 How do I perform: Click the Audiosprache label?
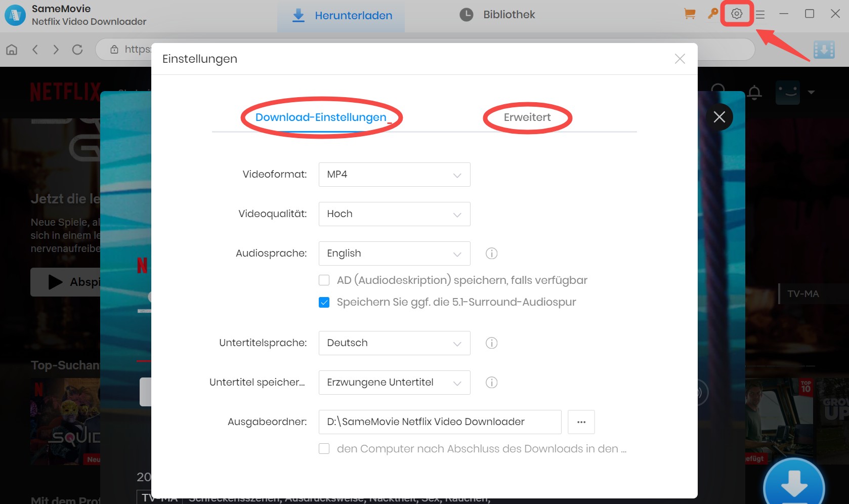271,254
